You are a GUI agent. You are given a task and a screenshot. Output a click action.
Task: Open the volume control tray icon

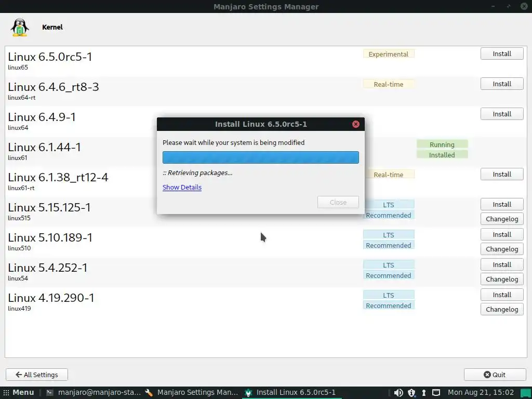click(x=398, y=393)
